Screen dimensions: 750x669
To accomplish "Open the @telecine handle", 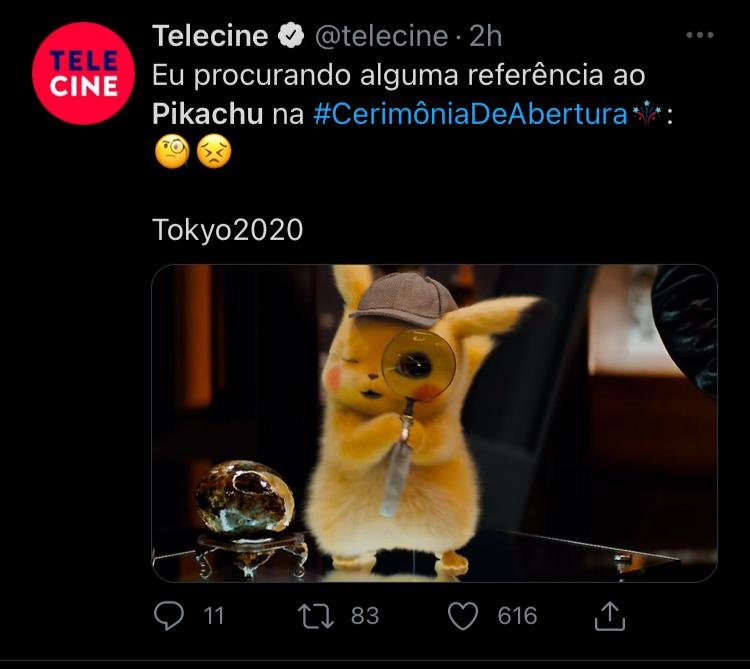I will tap(381, 36).
